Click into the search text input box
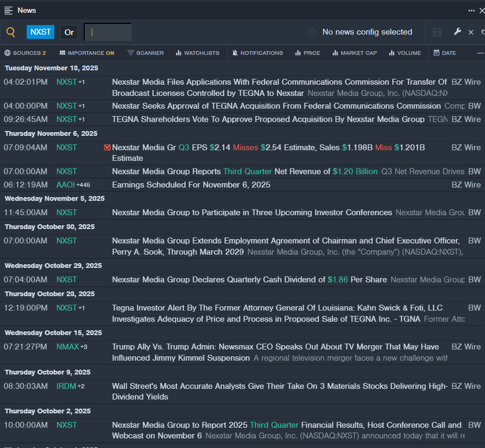 coord(108,32)
